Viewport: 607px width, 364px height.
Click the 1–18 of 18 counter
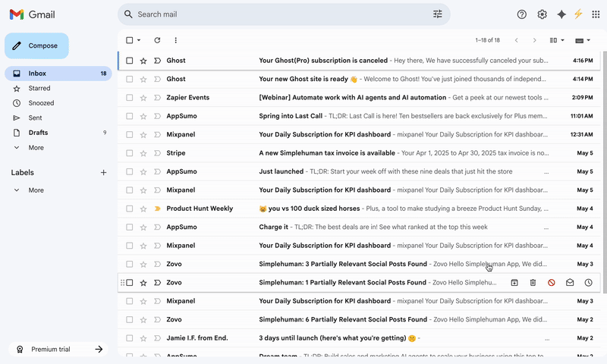click(487, 40)
